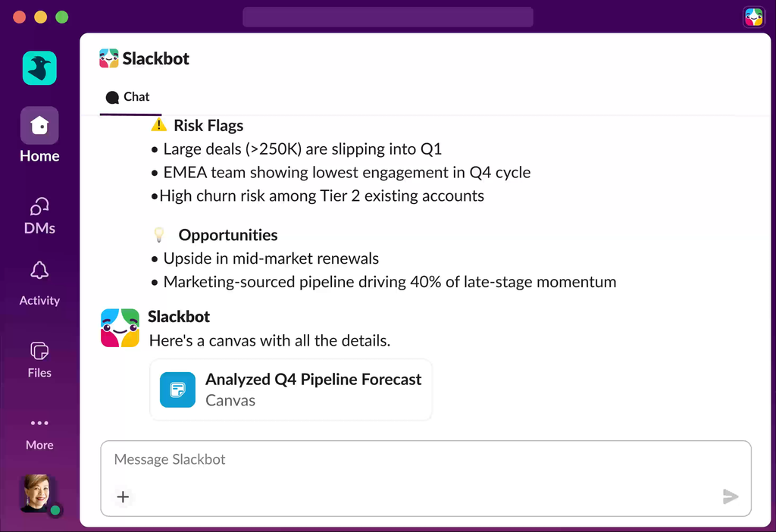Open DMs in the sidebar
The width and height of the screenshot is (776, 532).
click(x=39, y=208)
